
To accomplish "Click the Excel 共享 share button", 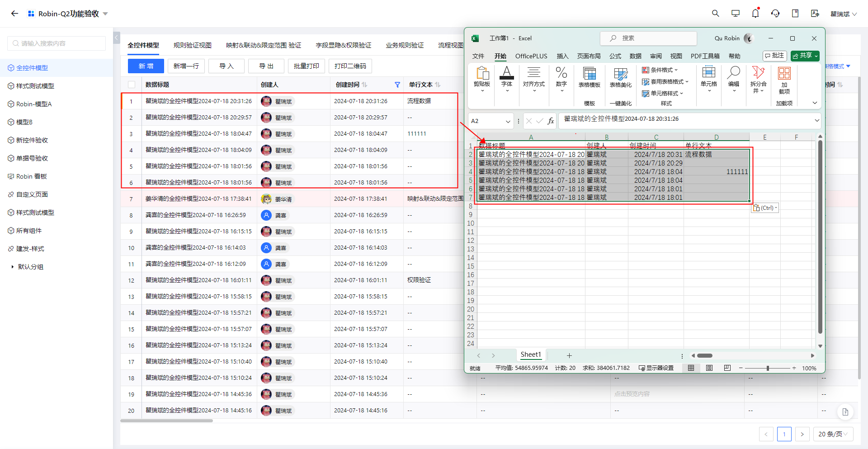I will point(805,56).
